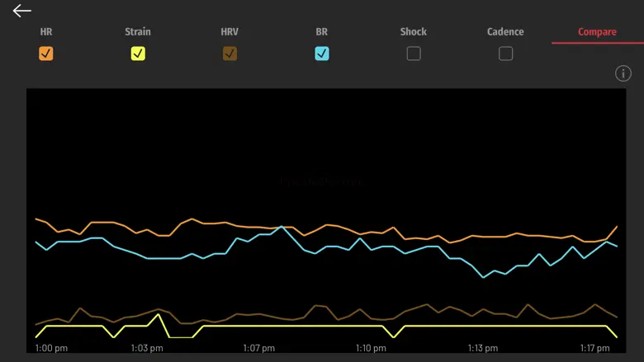Uncheck the yellow Strain checkbox
Viewport: 644px width, 362px height.
coord(138,54)
